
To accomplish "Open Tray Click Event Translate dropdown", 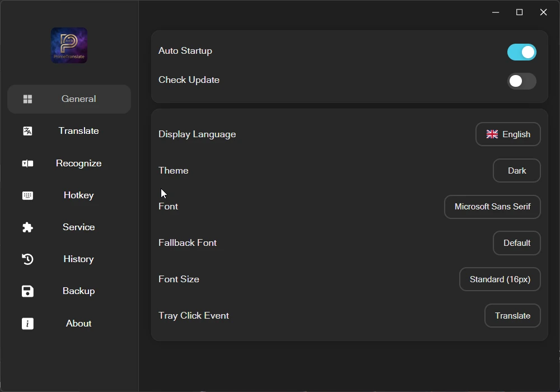I will 512,316.
